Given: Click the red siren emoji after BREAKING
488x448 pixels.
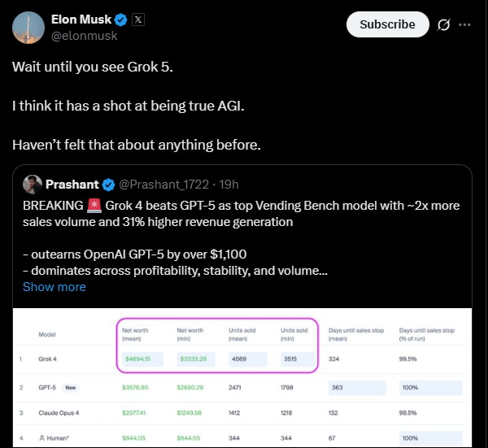Looking at the screenshot, I should (94, 206).
